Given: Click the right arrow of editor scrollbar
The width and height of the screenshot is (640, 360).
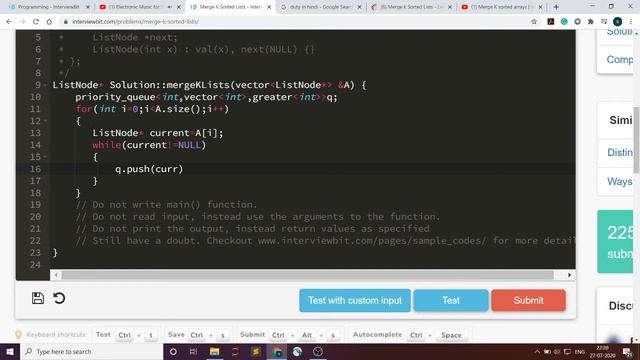Looking at the screenshot, I should tap(569, 275).
